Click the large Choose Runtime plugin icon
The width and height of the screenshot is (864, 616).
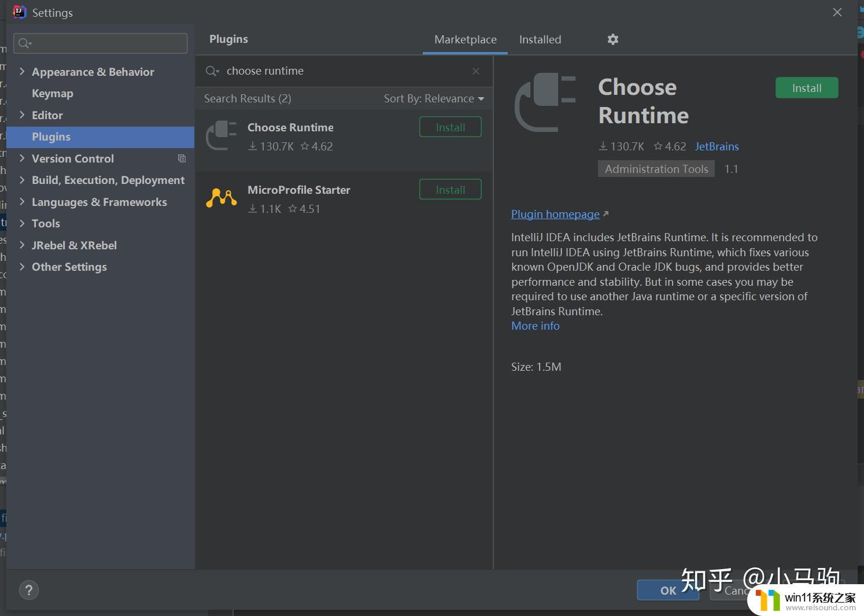pos(545,103)
